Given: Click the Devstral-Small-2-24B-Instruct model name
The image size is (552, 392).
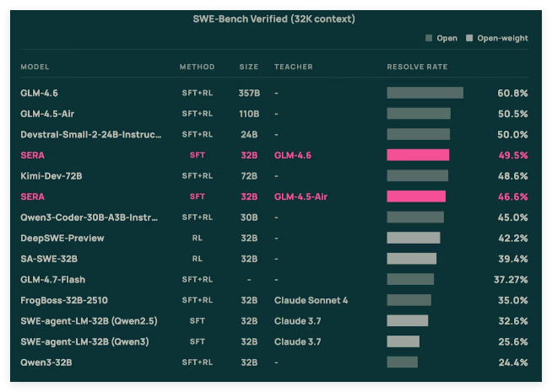Looking at the screenshot, I should coord(90,135).
